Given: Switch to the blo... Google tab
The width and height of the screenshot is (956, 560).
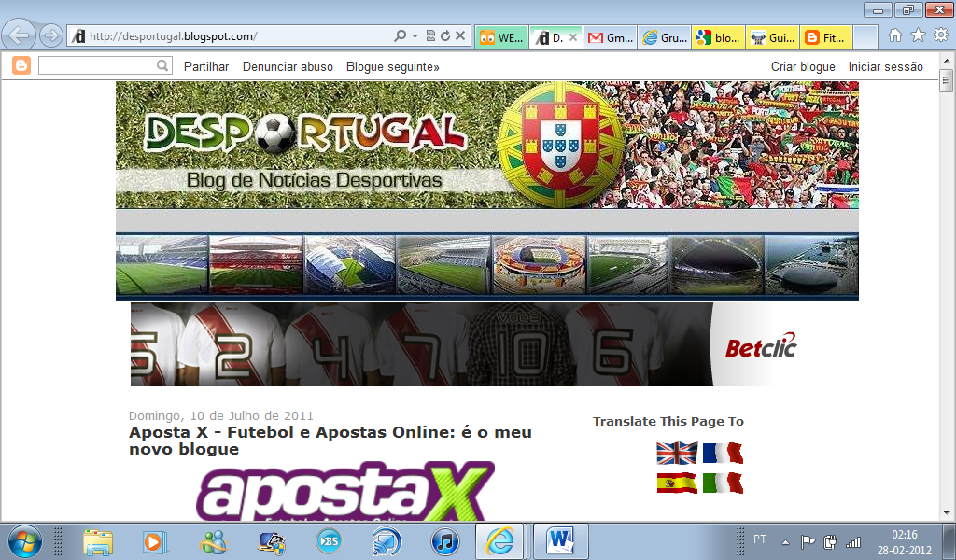Looking at the screenshot, I should click(718, 37).
